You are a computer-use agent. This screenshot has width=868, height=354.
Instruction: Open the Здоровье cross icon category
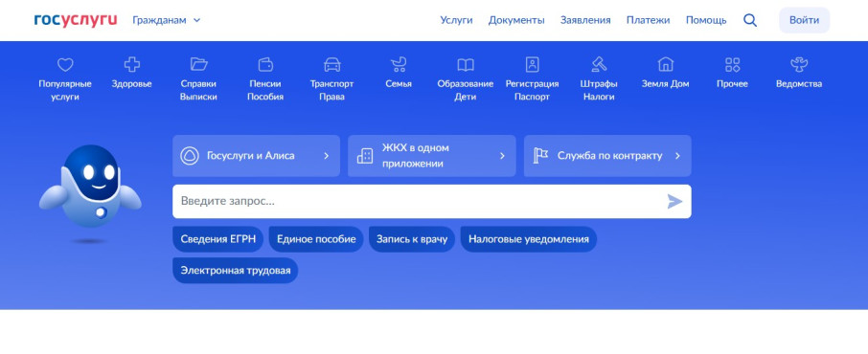coord(132,73)
